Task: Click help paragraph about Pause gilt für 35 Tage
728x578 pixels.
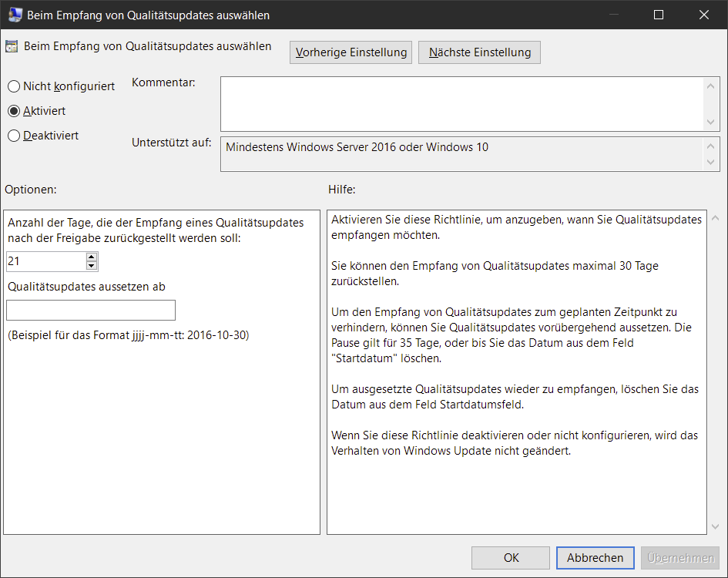Action: [x=512, y=335]
